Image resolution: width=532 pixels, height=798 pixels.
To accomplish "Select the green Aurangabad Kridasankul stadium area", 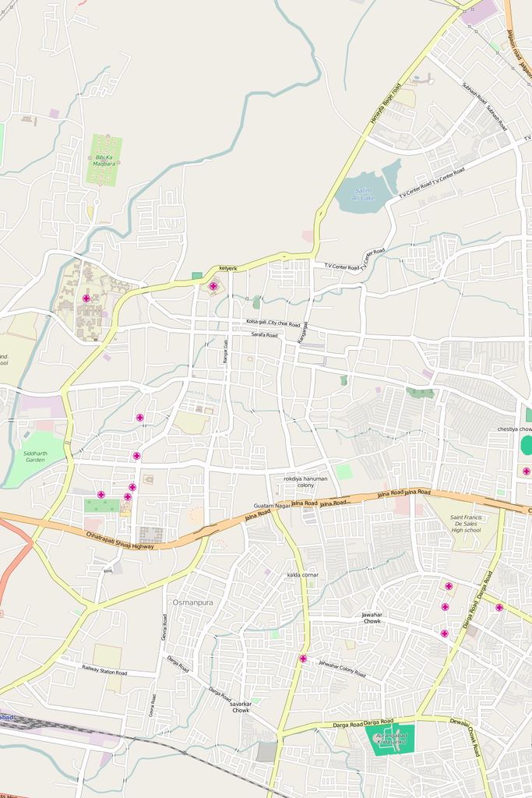I will pos(390,740).
